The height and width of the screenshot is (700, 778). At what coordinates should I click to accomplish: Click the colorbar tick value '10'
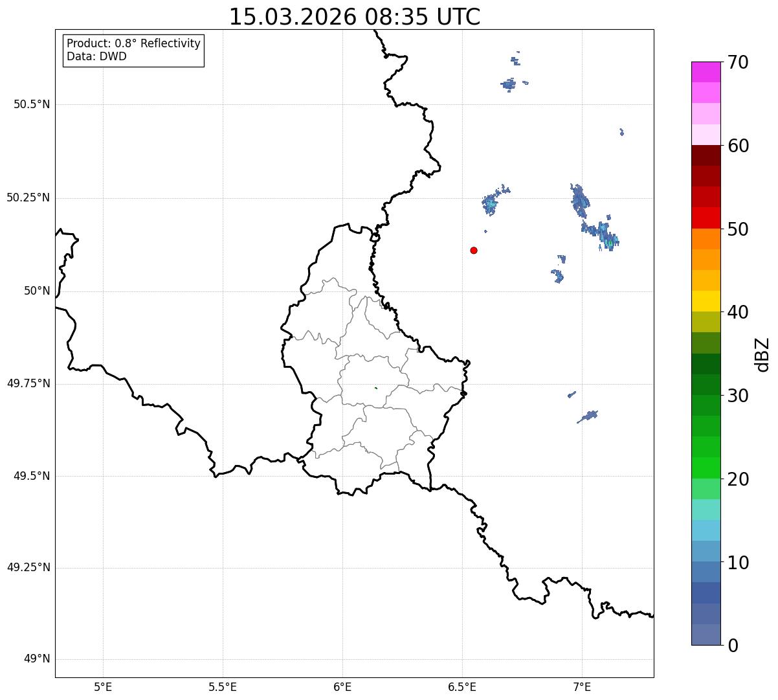(x=738, y=563)
